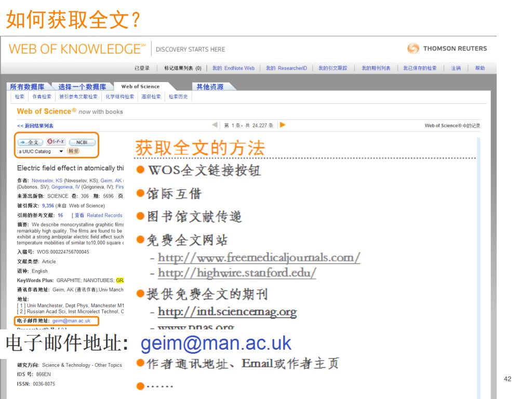Click the 全文 full text button
This screenshot has height=399, width=532.
click(x=30, y=142)
